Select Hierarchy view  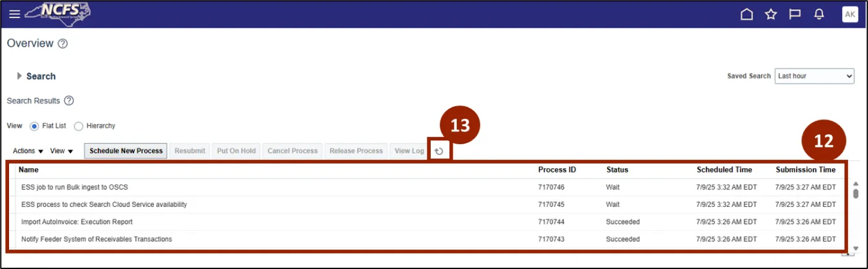tap(78, 126)
